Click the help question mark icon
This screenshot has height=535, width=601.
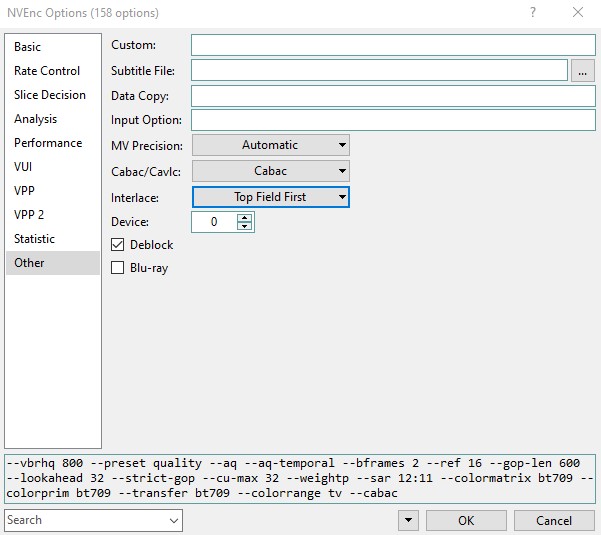(533, 13)
